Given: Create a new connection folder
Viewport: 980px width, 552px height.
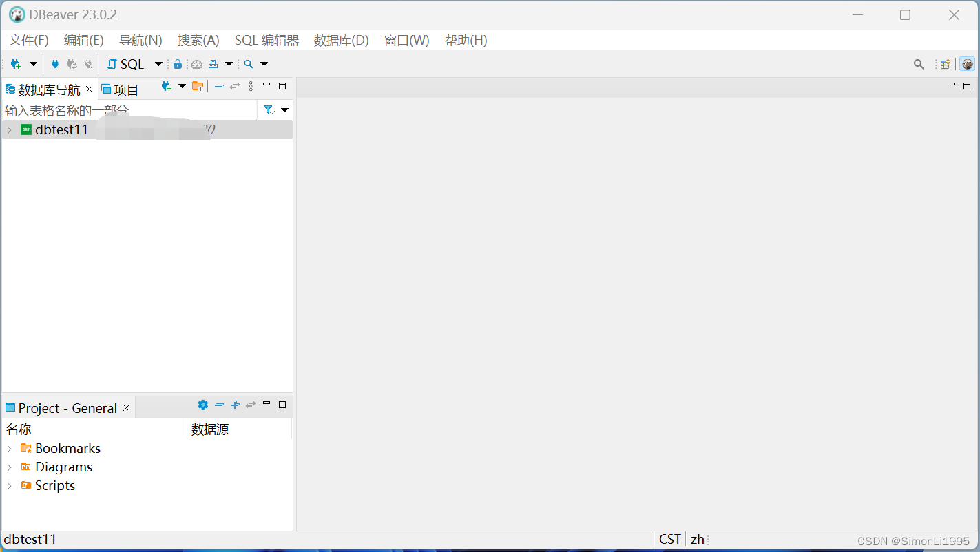Looking at the screenshot, I should 198,86.
